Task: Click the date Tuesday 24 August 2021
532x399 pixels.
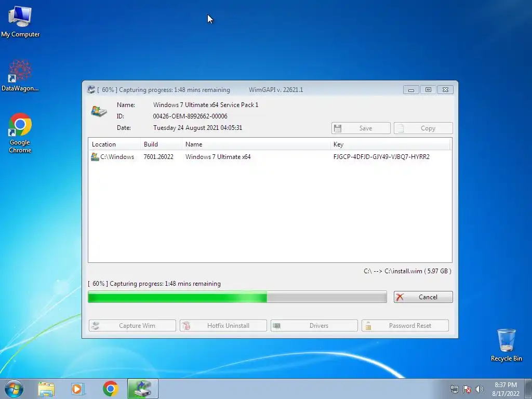Action: (x=197, y=128)
